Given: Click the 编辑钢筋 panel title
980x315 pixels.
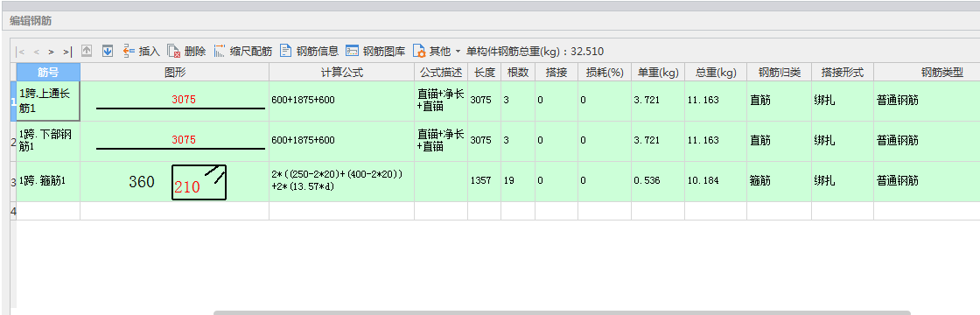Looking at the screenshot, I should pyautogui.click(x=31, y=21).
